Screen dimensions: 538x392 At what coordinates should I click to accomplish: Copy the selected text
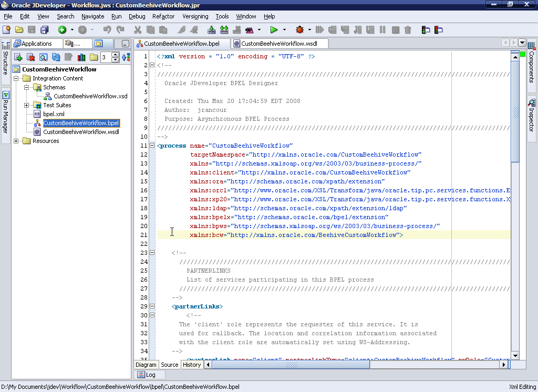[150, 30]
